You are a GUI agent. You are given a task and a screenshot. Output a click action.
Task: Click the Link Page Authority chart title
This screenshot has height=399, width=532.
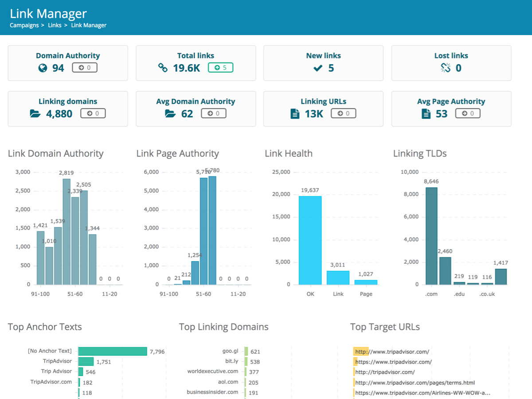coord(177,153)
